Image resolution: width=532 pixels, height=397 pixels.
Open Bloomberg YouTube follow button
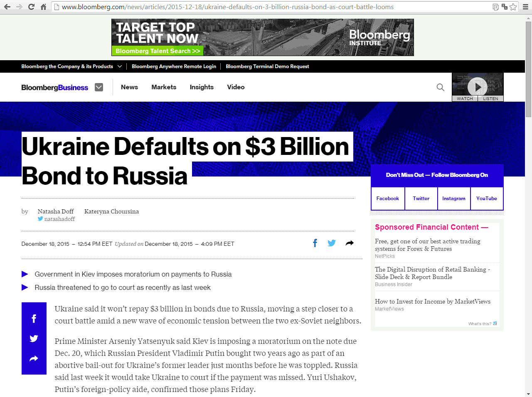[486, 198]
